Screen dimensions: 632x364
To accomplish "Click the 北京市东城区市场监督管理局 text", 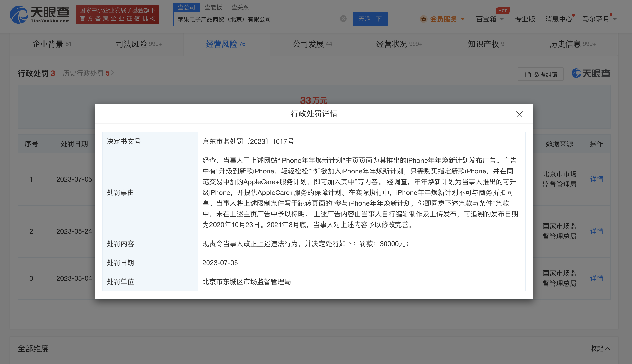I will 247,282.
